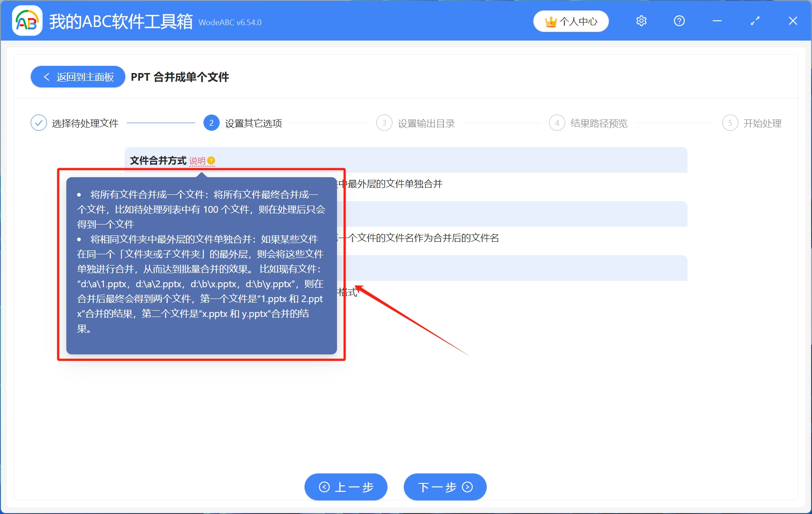Viewport: 812px width, 514px height.
Task: Click the 下一步 button
Action: coord(444,487)
